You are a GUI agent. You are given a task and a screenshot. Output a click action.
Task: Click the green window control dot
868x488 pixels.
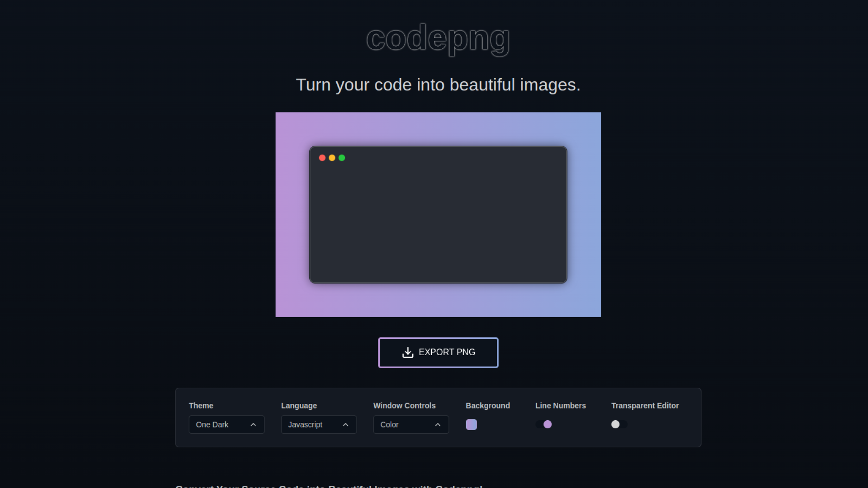[343, 157]
